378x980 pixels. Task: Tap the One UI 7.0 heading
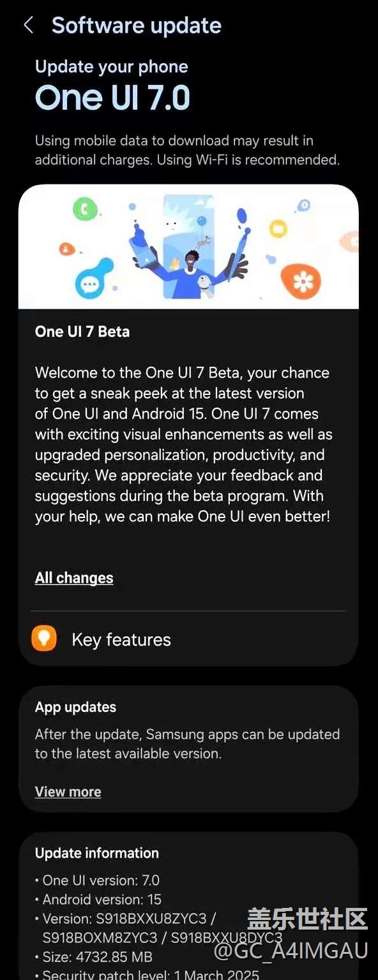point(113,98)
